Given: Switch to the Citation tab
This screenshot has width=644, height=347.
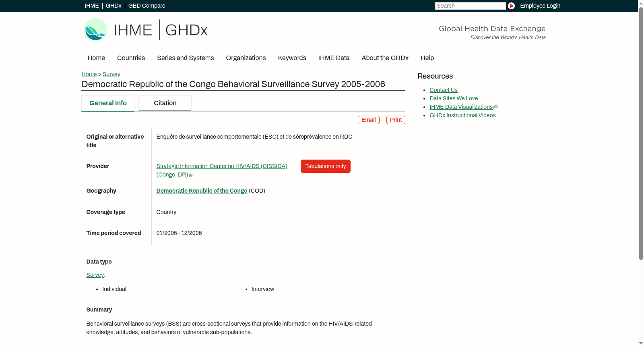Looking at the screenshot, I should coord(165,103).
